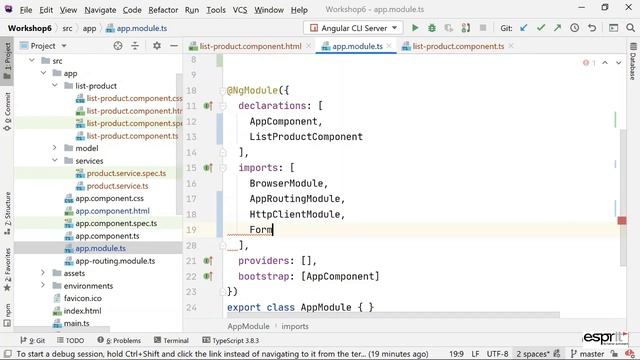
Task: Hide the Project tool window
Action: (x=173, y=46)
